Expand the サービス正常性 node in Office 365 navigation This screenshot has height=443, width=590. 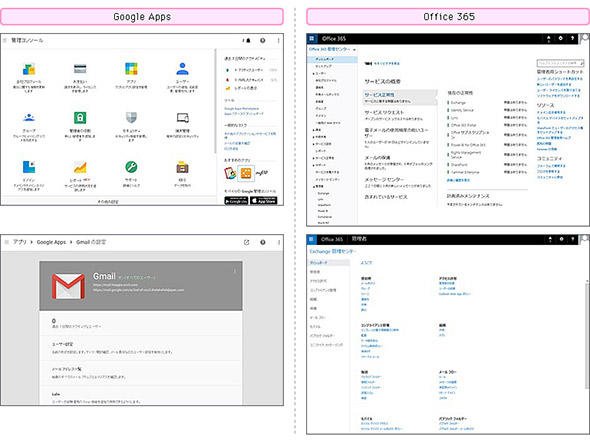313,158
